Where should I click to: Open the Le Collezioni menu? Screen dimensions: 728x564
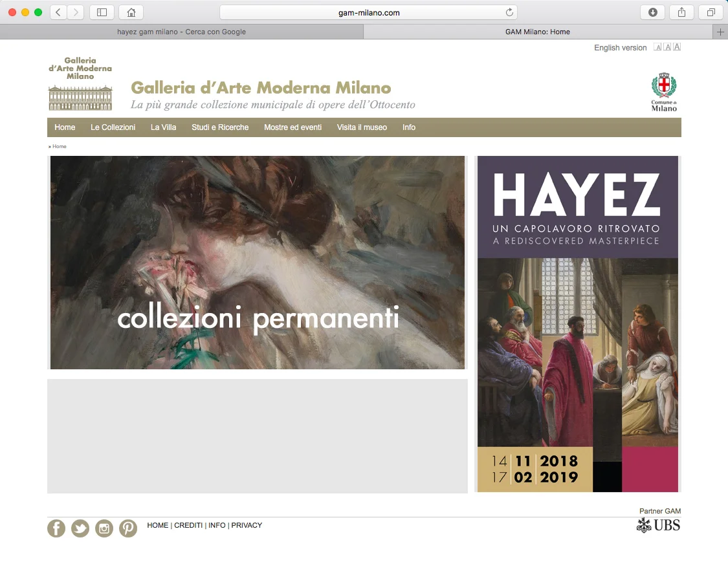(x=113, y=127)
